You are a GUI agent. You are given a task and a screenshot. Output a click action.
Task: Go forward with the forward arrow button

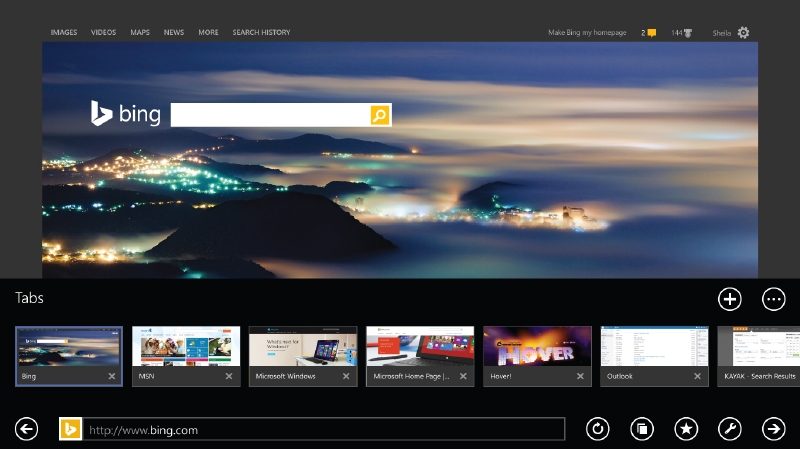pos(774,429)
